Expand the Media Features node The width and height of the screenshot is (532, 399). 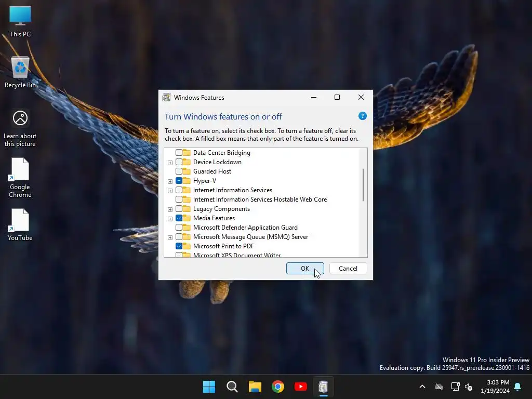[170, 219]
